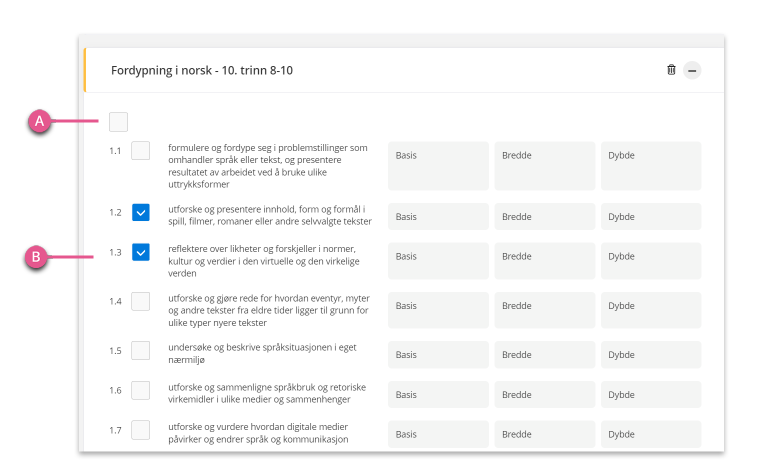Click the Bredde field in row 1.2
This screenshot has height=474, width=757.
tap(545, 216)
